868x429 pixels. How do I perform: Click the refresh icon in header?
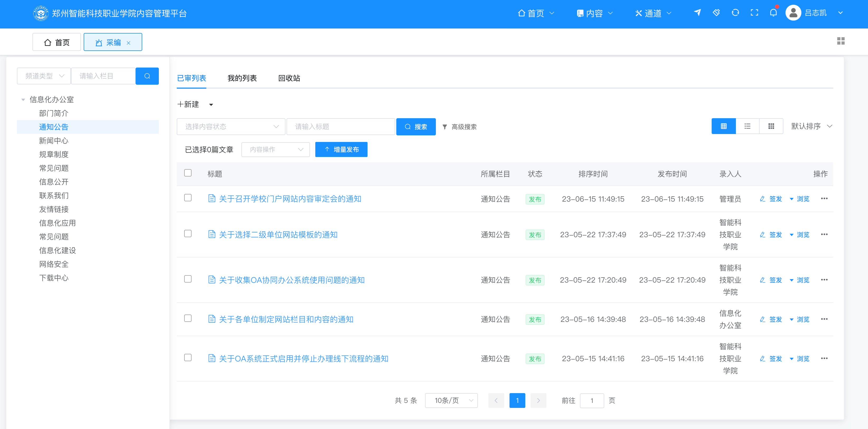tap(735, 13)
